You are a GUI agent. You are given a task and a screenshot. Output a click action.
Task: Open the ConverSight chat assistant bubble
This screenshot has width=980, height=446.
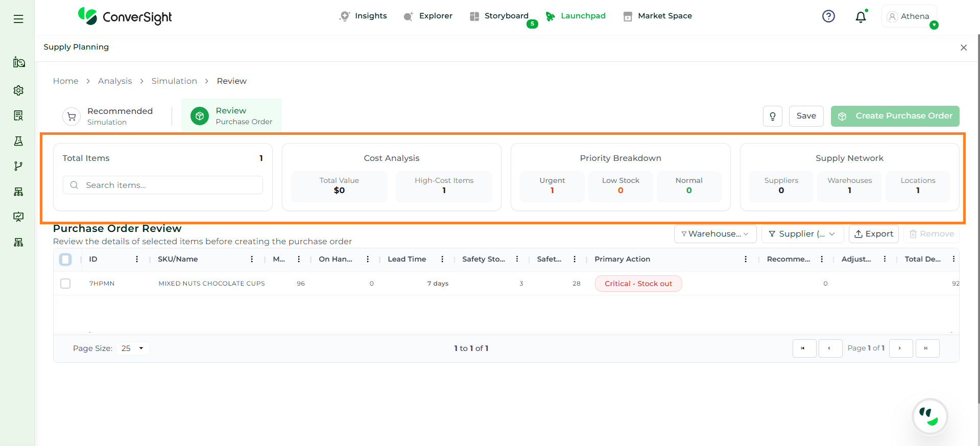point(929,416)
